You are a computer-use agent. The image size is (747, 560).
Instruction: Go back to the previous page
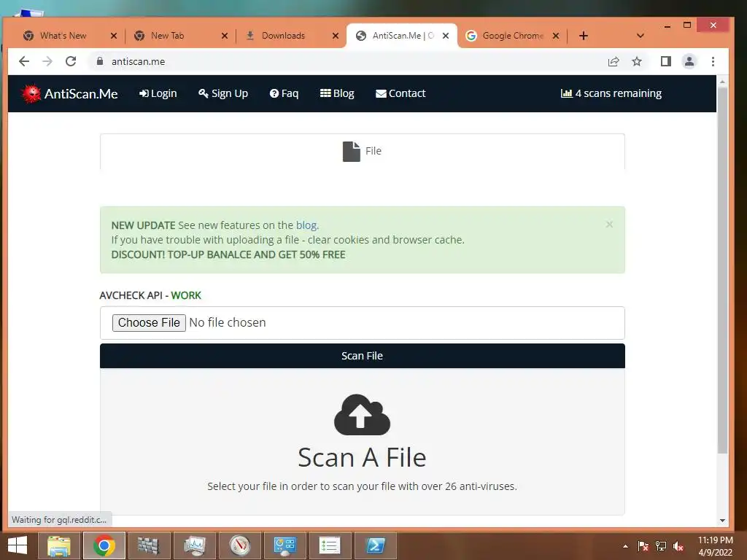pos(24,61)
